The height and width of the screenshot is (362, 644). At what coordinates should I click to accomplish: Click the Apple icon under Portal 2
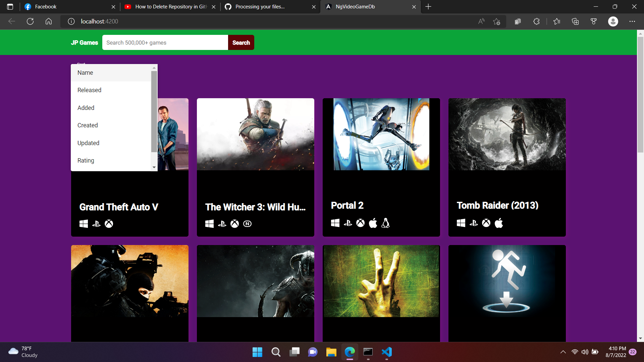[x=373, y=223]
